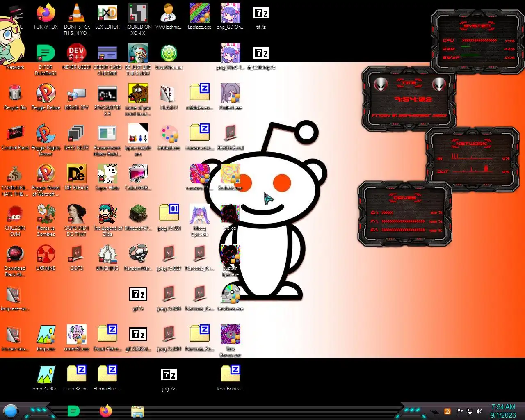Open Peggle World of Warcraft shortcut
525x420 pixels.
[x=46, y=180]
